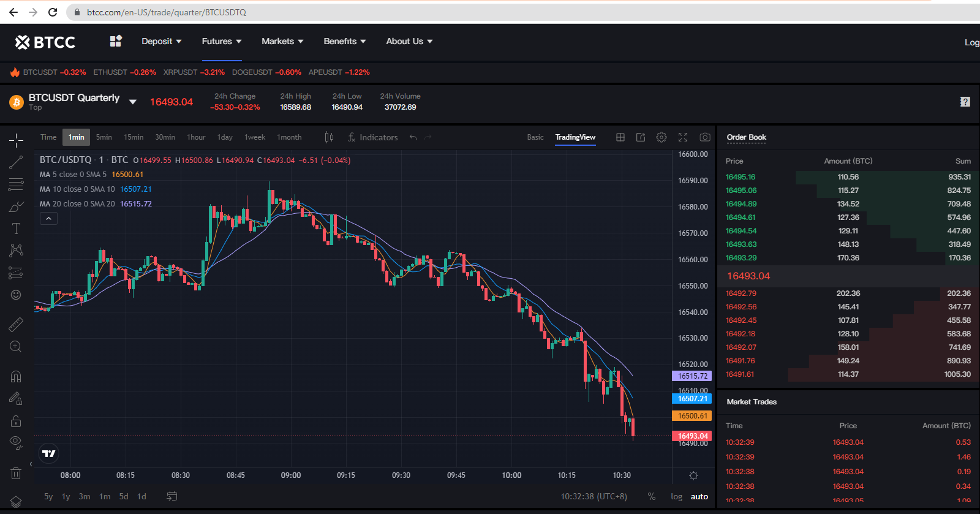980x514 pixels.
Task: Click the chart zoom in tool
Action: (x=16, y=347)
